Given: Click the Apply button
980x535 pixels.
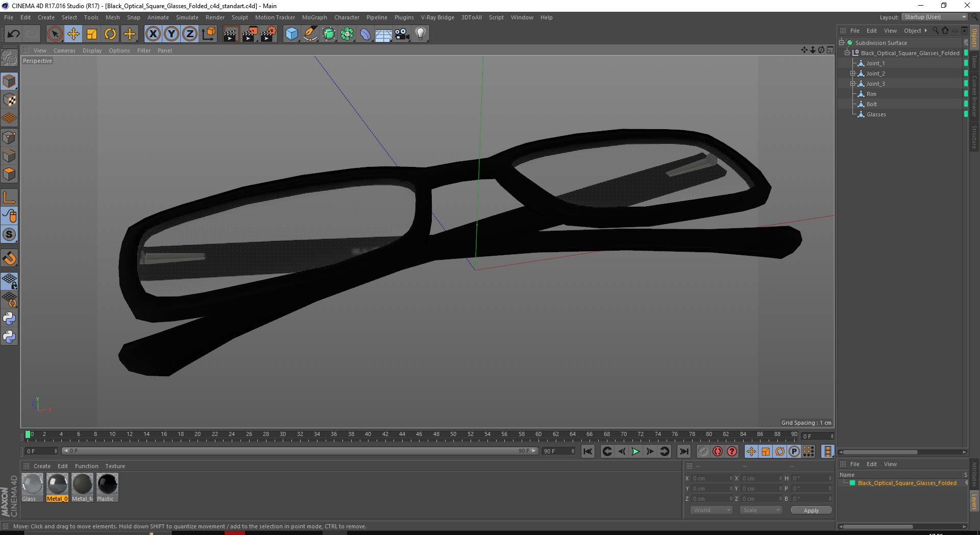Looking at the screenshot, I should [811, 510].
